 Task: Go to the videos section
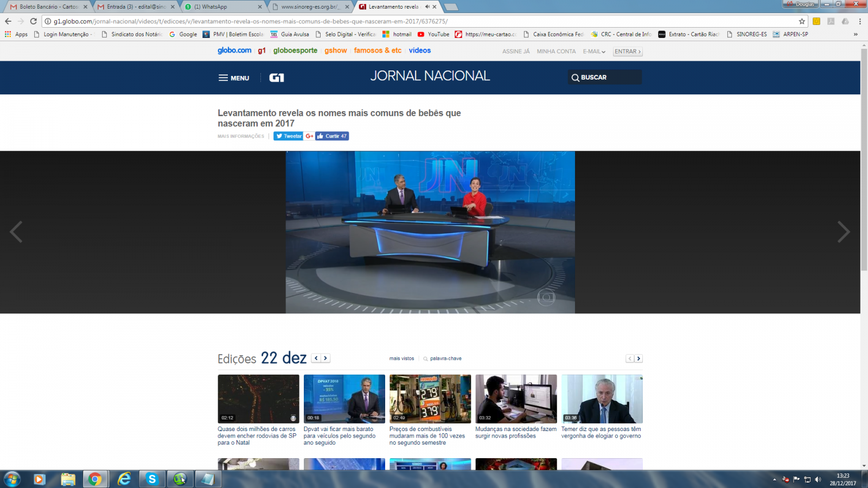coord(420,50)
